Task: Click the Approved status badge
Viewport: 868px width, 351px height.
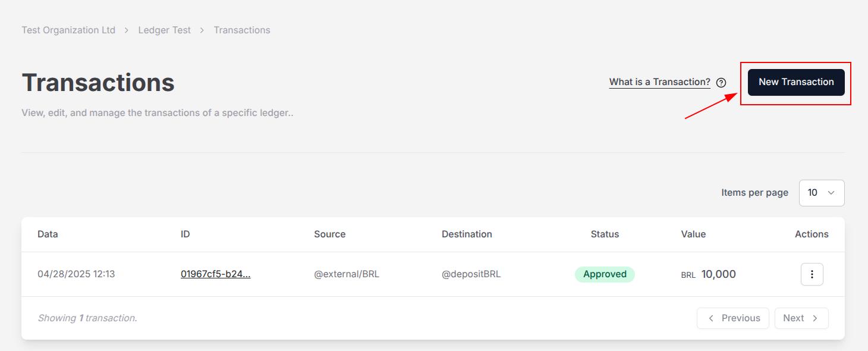Action: [605, 274]
